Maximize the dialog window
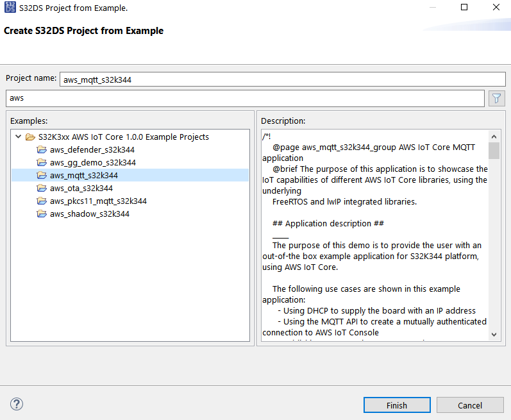511x420 pixels. [465, 8]
